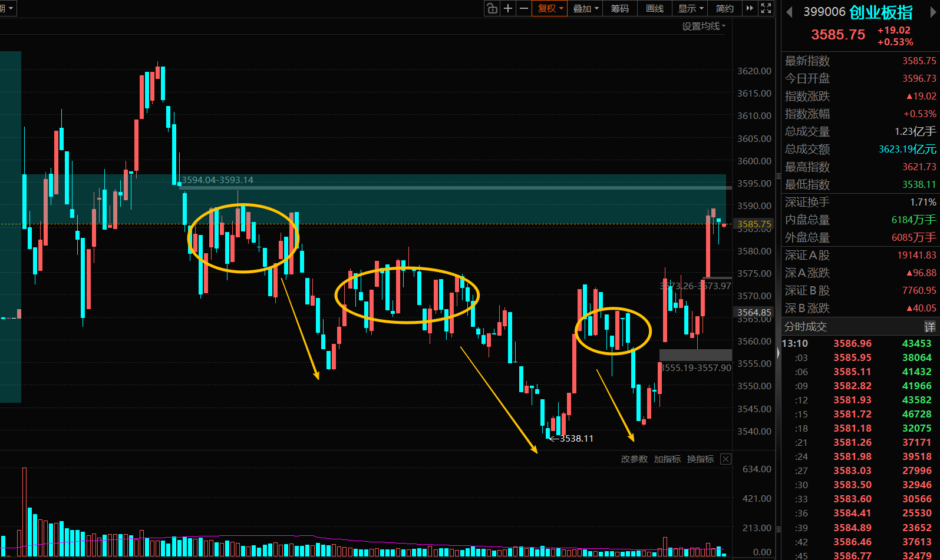This screenshot has height=560, width=940.
Task: Click the 分时成交 header
Action: pos(806,327)
